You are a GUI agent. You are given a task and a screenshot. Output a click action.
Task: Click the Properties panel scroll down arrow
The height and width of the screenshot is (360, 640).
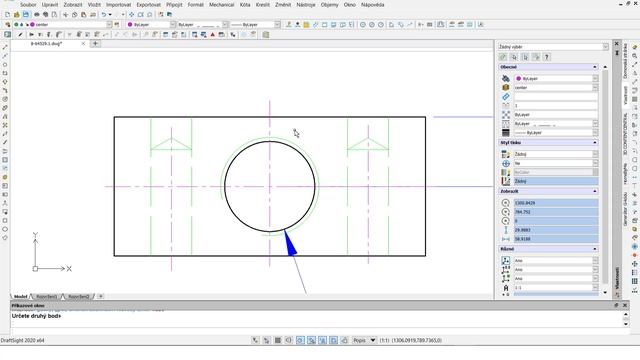[605, 293]
